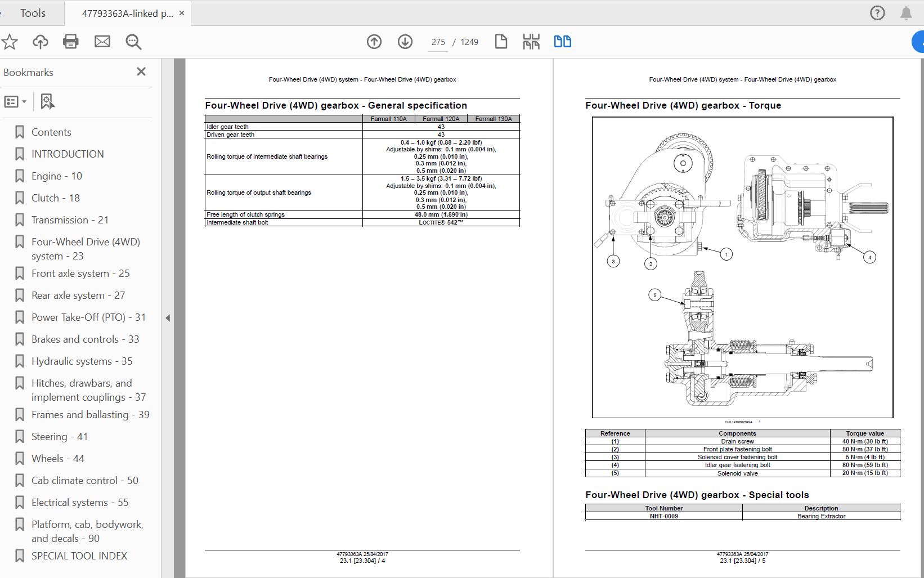Click the 'NHT-0009' tool number cell
This screenshot has width=924, height=578.
(x=664, y=516)
